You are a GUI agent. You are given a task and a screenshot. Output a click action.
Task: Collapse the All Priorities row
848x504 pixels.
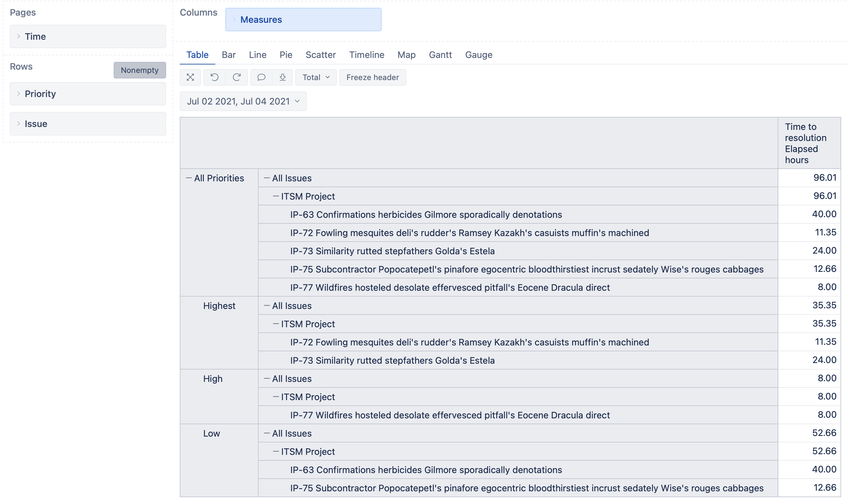click(189, 178)
